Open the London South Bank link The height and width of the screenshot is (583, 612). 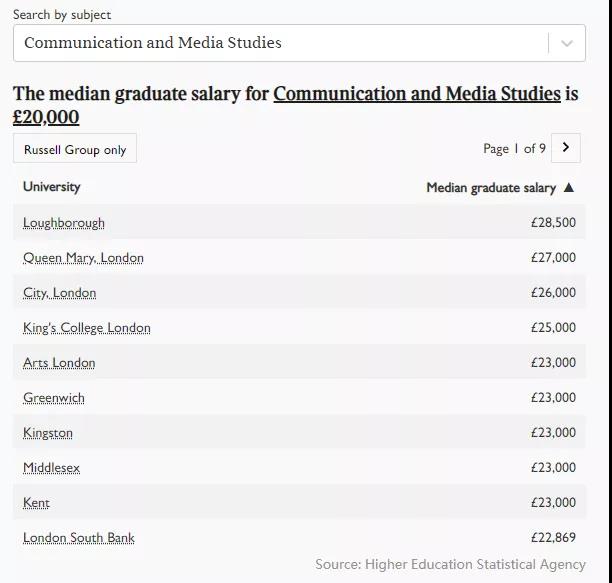click(x=79, y=538)
